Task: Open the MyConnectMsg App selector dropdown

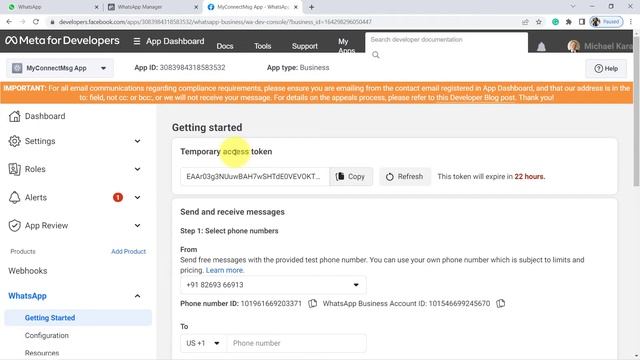Action: click(60, 68)
